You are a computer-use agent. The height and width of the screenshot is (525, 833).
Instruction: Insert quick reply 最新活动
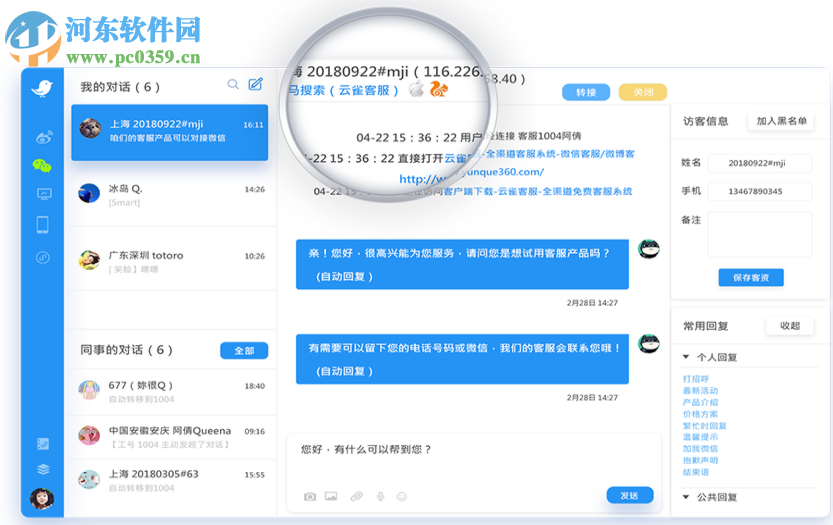tap(700, 391)
